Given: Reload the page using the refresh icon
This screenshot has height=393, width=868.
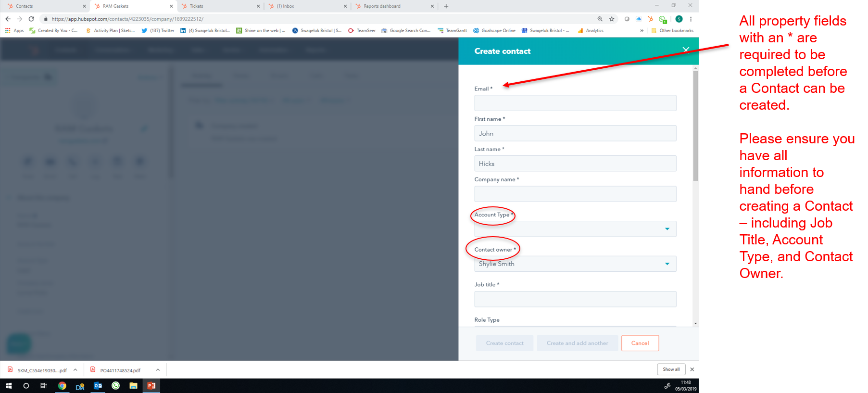Looking at the screenshot, I should click(31, 19).
